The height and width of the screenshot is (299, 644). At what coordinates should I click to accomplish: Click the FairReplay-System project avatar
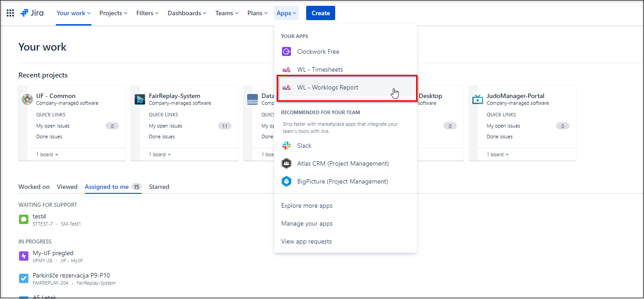click(x=140, y=99)
